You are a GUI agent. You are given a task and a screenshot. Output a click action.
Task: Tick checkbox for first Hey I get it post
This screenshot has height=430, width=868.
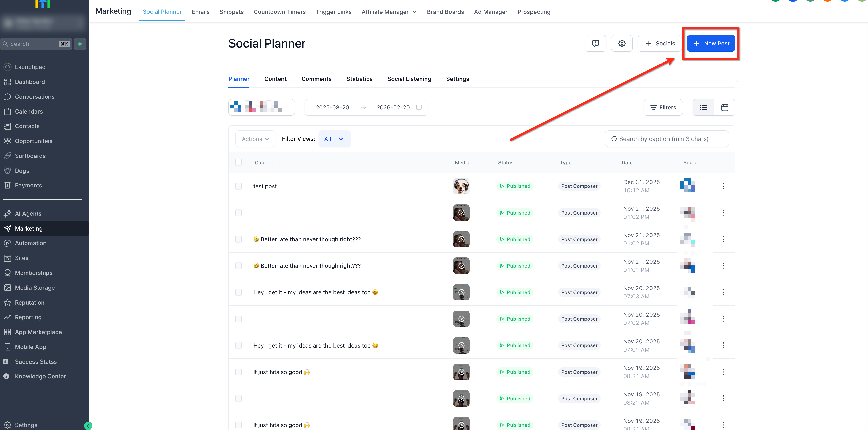point(238,292)
